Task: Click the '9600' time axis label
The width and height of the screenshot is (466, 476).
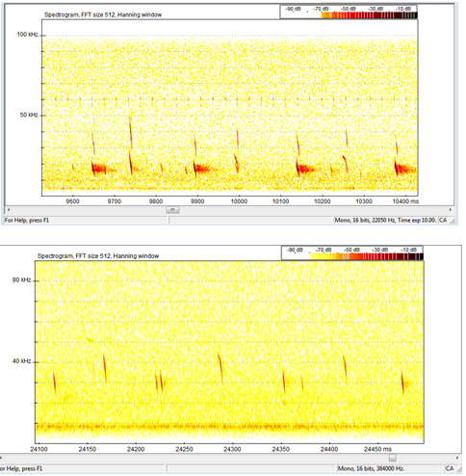Action: 73,201
